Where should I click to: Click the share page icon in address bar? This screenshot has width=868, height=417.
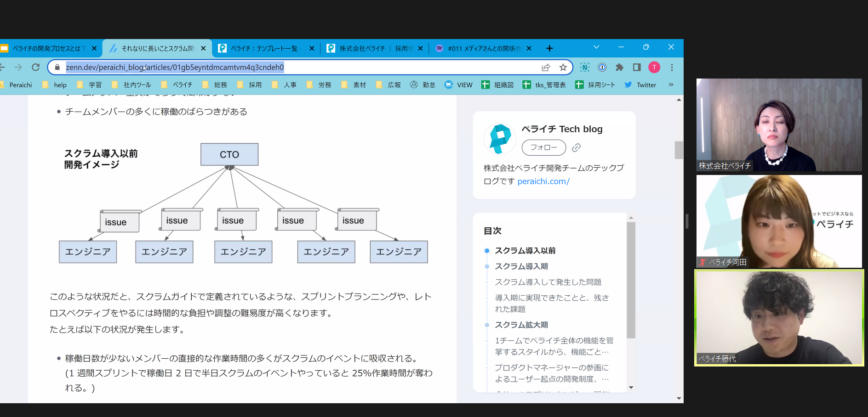546,68
